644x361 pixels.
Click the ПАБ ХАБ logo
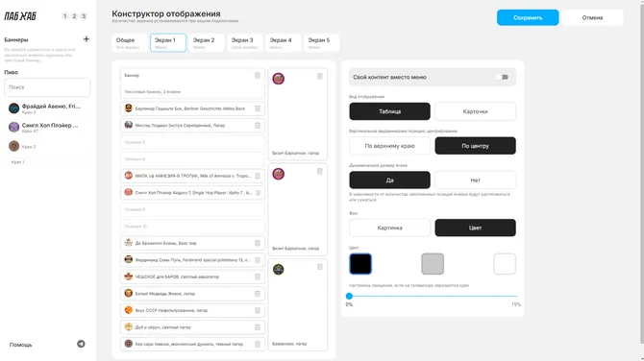tap(20, 16)
